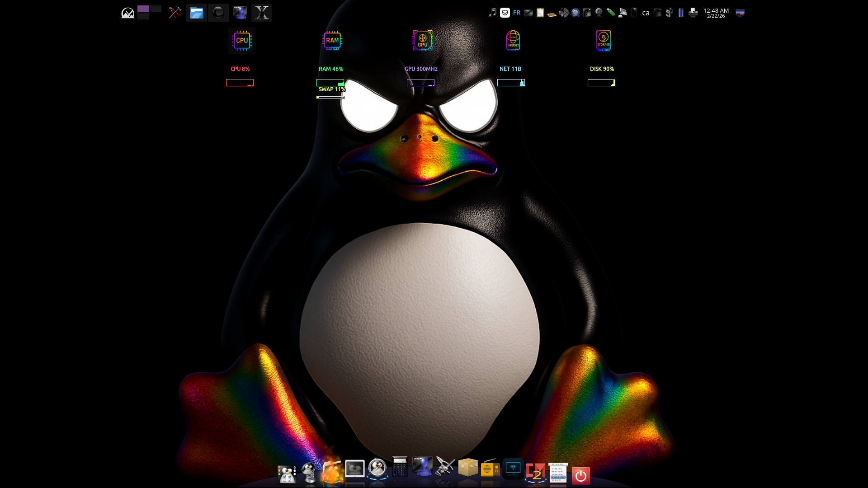Click the FR keyboard layout indicator
The image size is (868, 488).
click(517, 13)
